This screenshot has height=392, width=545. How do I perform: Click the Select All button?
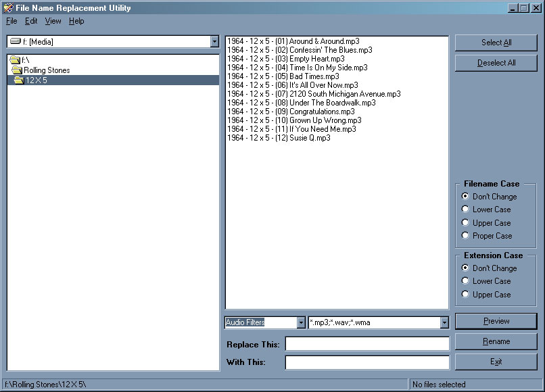click(496, 43)
